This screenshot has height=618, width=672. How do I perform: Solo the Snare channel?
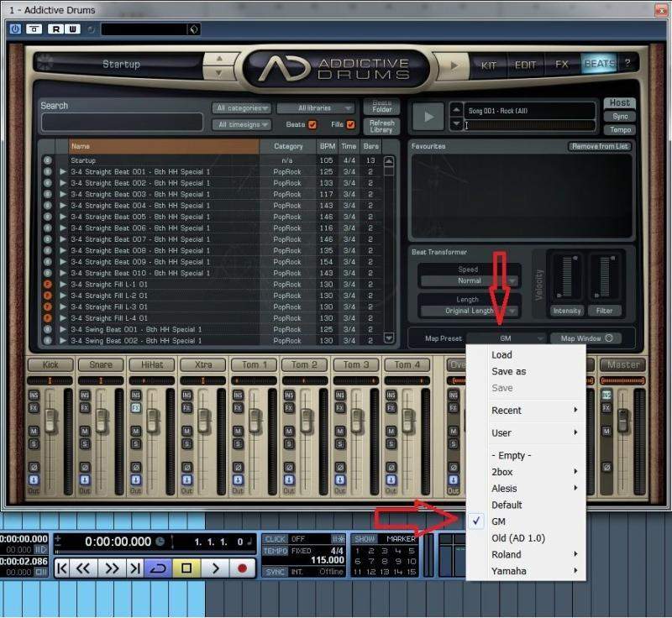click(x=84, y=443)
